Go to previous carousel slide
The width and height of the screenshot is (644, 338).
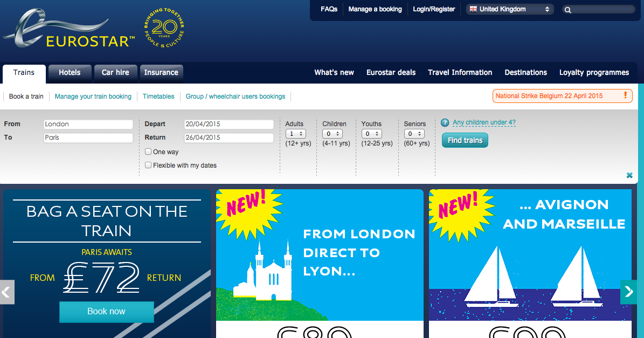(x=7, y=292)
